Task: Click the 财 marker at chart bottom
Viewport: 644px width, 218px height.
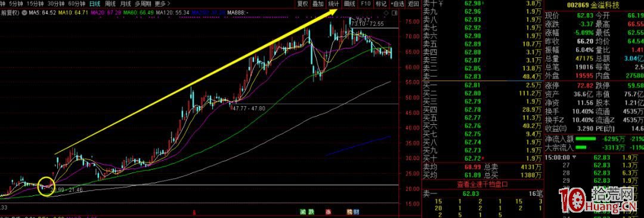Action: [355, 212]
